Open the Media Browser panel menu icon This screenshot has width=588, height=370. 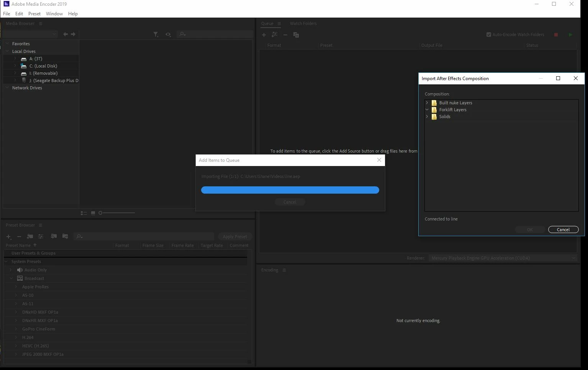(x=41, y=23)
